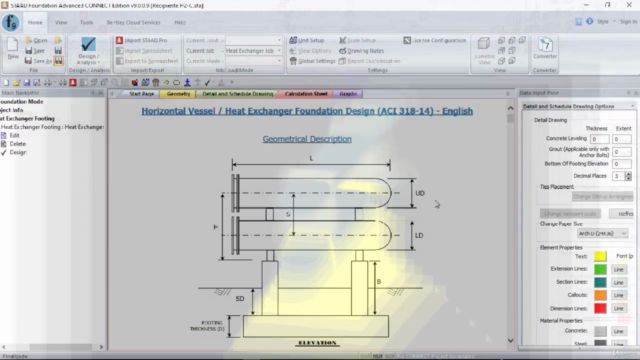Open Bentley Cloud Services tab
Image resolution: width=640 pixels, height=360 pixels.
click(x=133, y=22)
